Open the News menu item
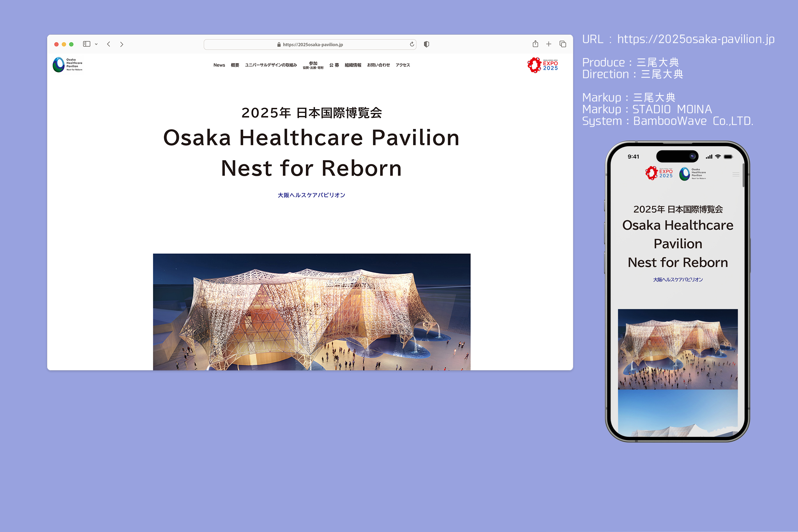 (x=219, y=65)
